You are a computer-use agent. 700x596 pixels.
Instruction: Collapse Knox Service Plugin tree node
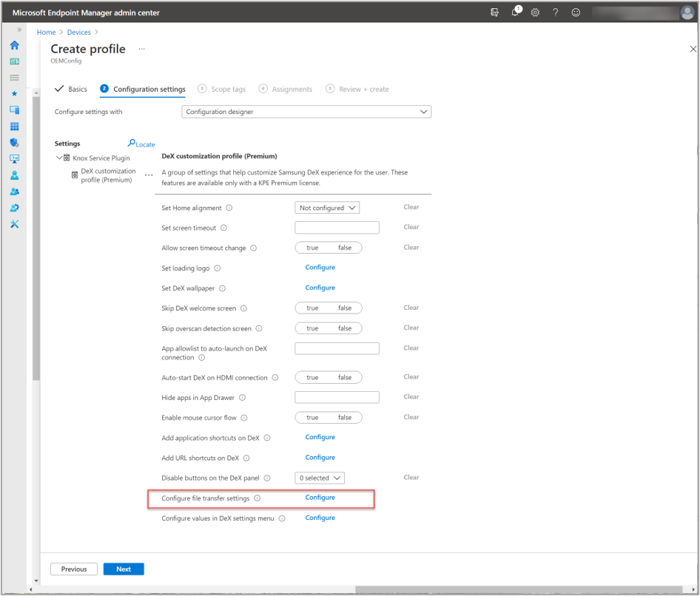pos(58,158)
